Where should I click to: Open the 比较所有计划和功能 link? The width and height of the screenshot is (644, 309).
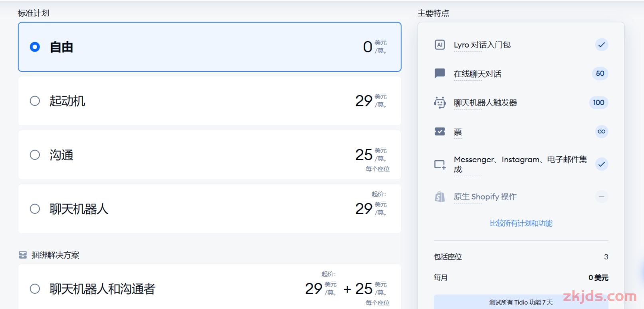(521, 223)
